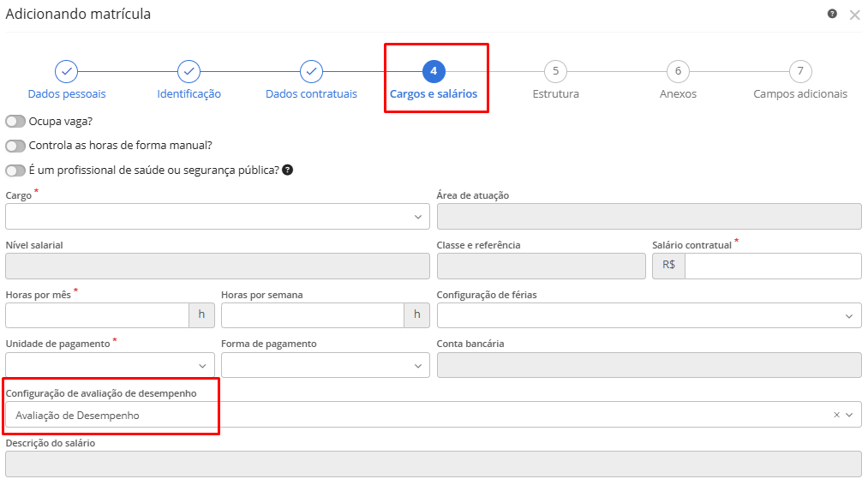Screen dimensions: 868x491
Task: Toggle Controla as horas de forma manual
Action: [x=15, y=146]
